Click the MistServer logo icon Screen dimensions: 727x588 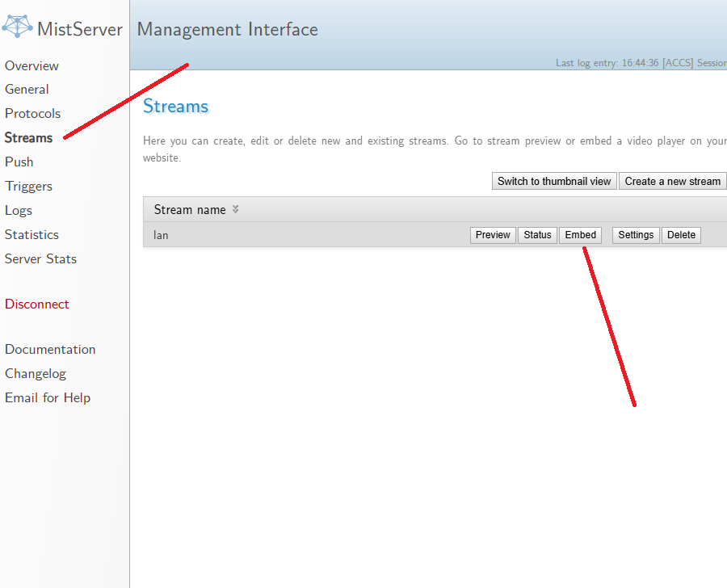click(x=17, y=27)
